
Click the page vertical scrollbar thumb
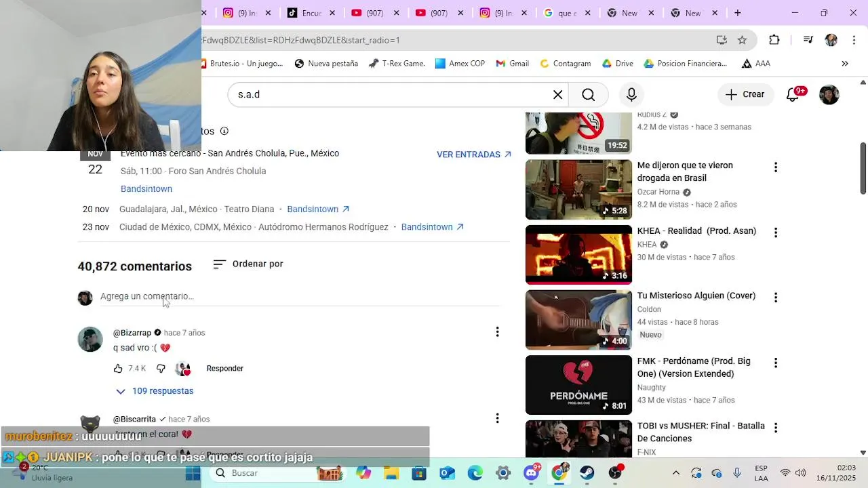(863, 168)
